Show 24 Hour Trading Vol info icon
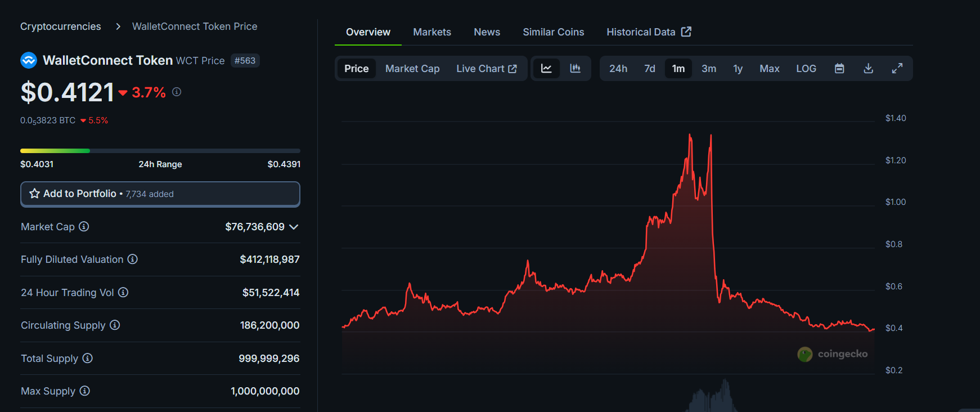 (x=123, y=292)
